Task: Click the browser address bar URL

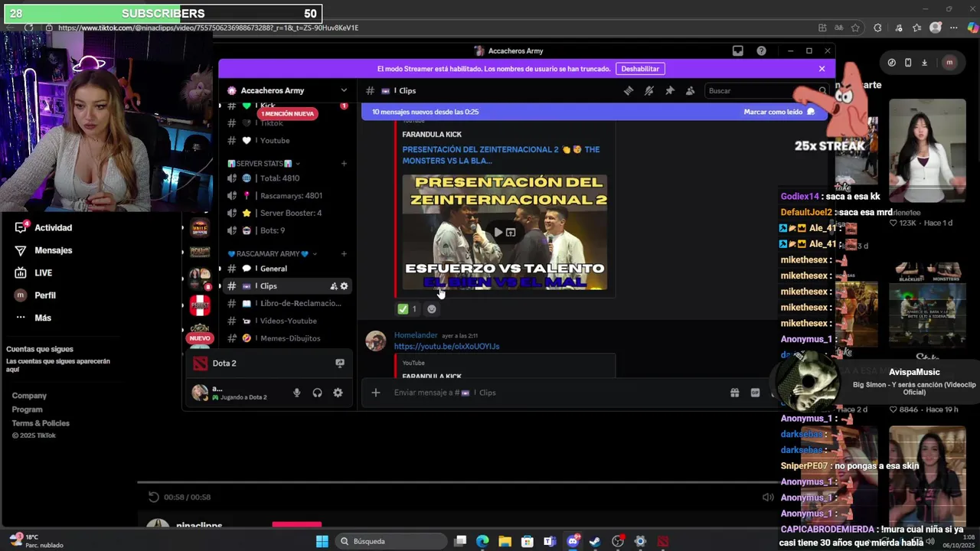Action: tap(208, 28)
